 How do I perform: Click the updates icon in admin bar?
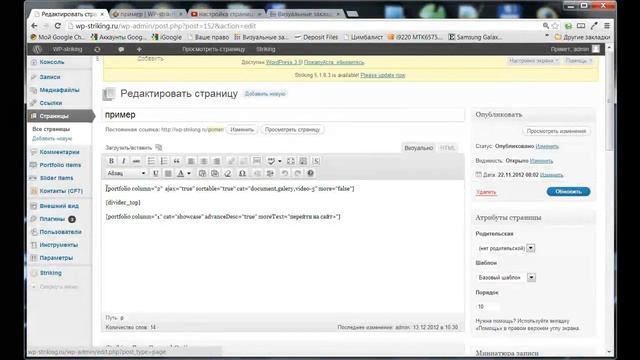[x=97, y=49]
